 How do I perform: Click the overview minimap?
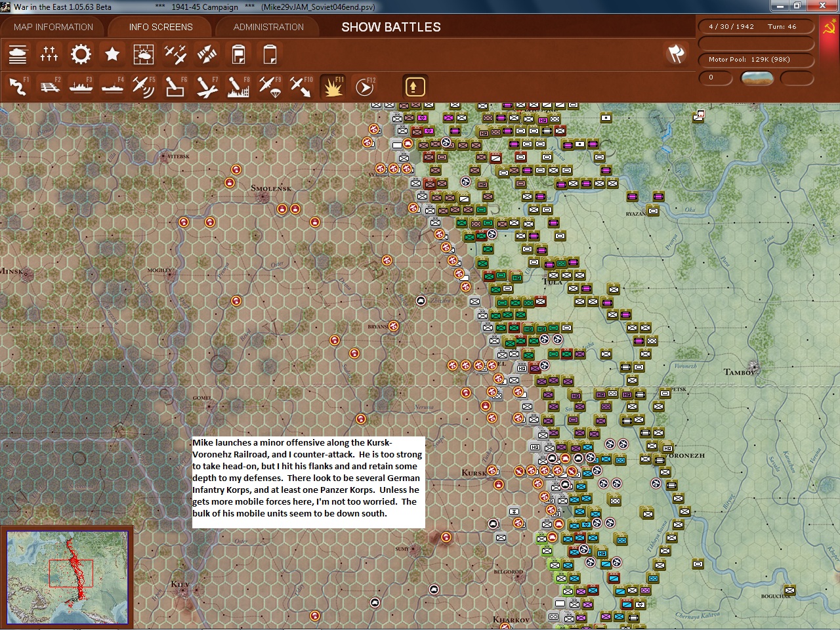click(x=67, y=577)
